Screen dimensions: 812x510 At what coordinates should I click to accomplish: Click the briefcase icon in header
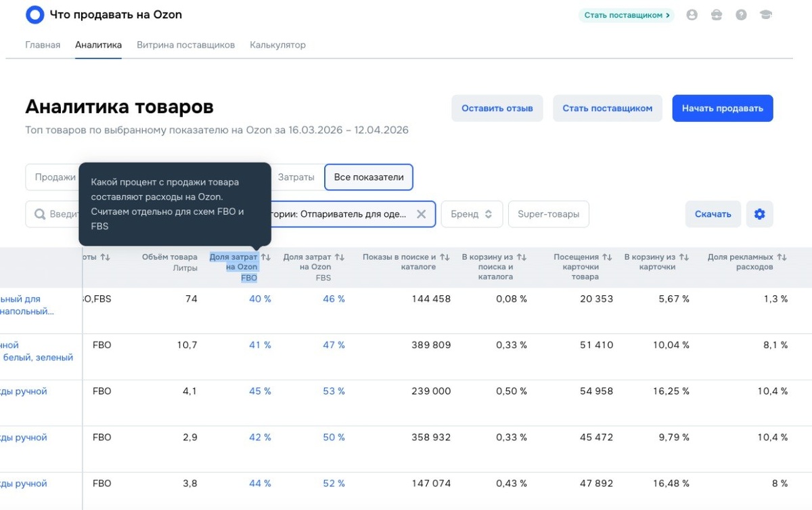coord(717,15)
